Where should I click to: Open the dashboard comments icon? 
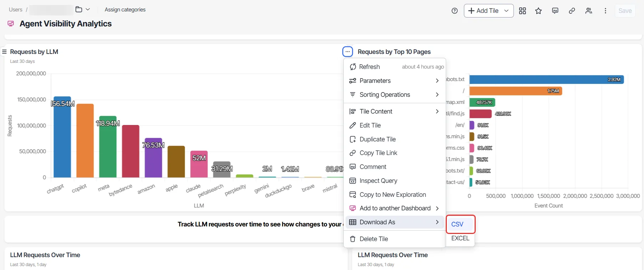(x=555, y=11)
